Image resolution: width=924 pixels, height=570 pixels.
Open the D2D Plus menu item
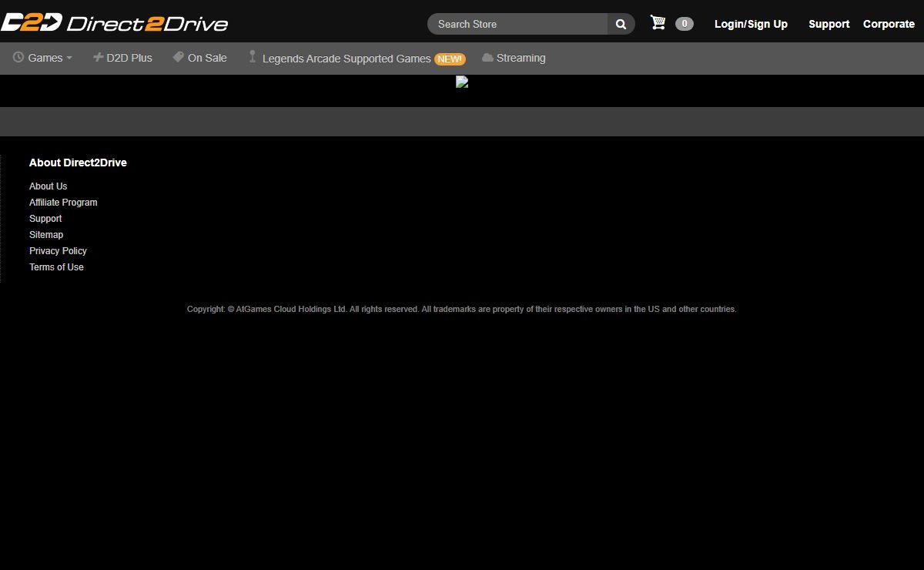[x=122, y=58]
